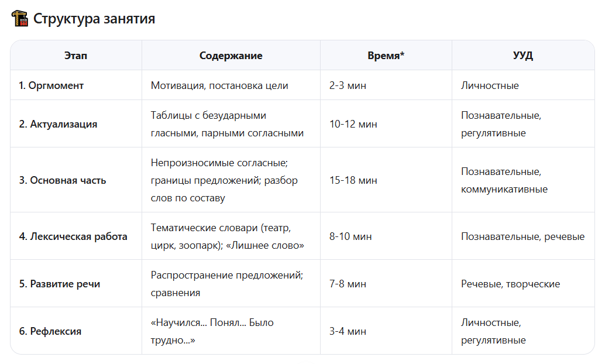Click the "УУД" column header
The image size is (612, 364).
click(x=522, y=56)
